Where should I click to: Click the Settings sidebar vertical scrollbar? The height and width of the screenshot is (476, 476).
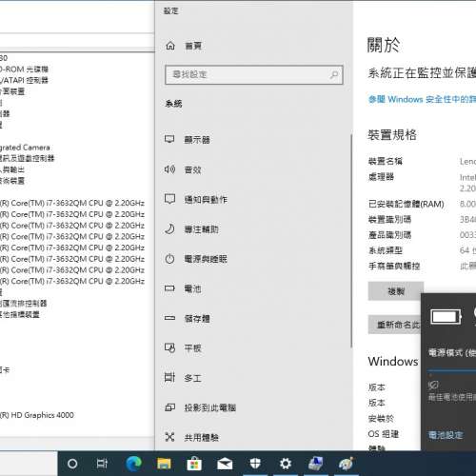[351, 241]
